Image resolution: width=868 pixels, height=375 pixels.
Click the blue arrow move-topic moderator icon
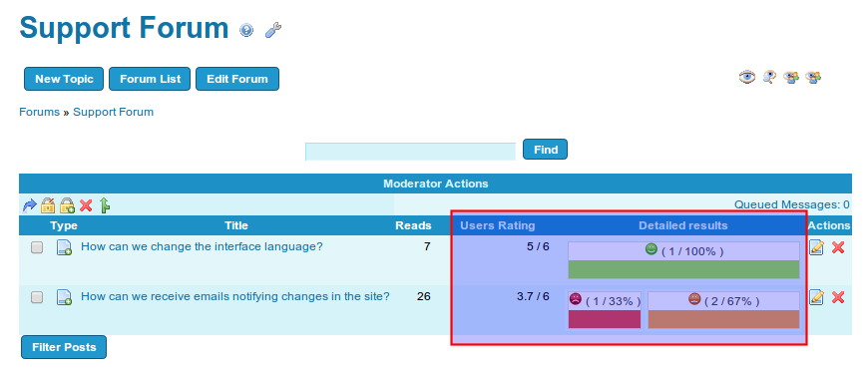click(29, 205)
